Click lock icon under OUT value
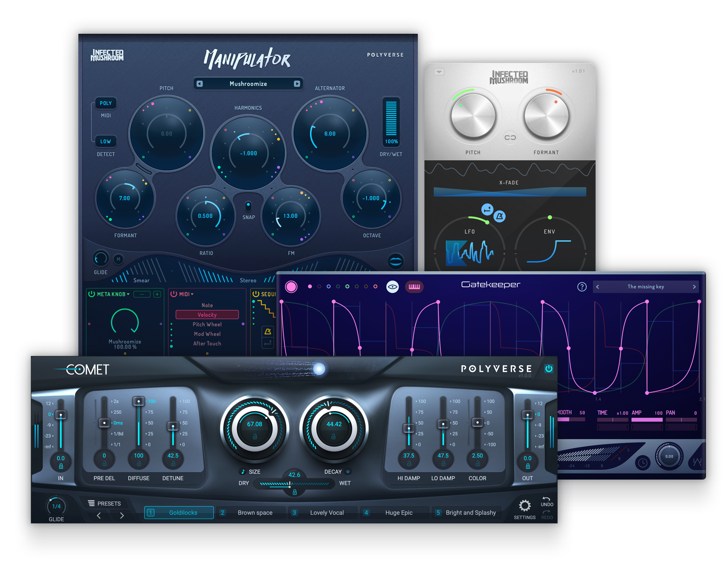The image size is (728, 566). (528, 466)
